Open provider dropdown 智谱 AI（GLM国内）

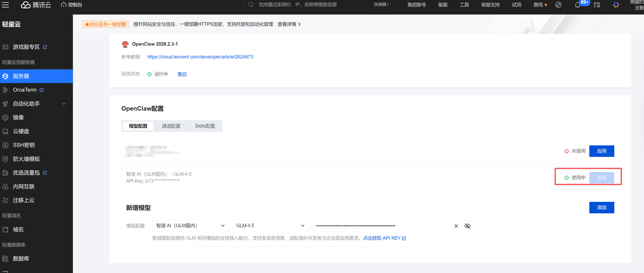pyautogui.click(x=190, y=226)
